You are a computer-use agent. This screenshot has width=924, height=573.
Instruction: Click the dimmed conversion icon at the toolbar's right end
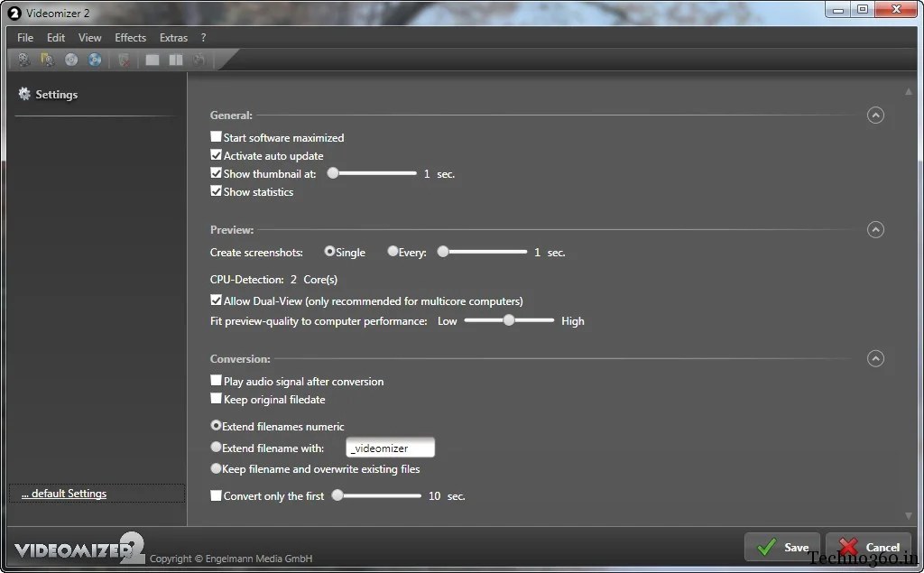tap(199, 60)
